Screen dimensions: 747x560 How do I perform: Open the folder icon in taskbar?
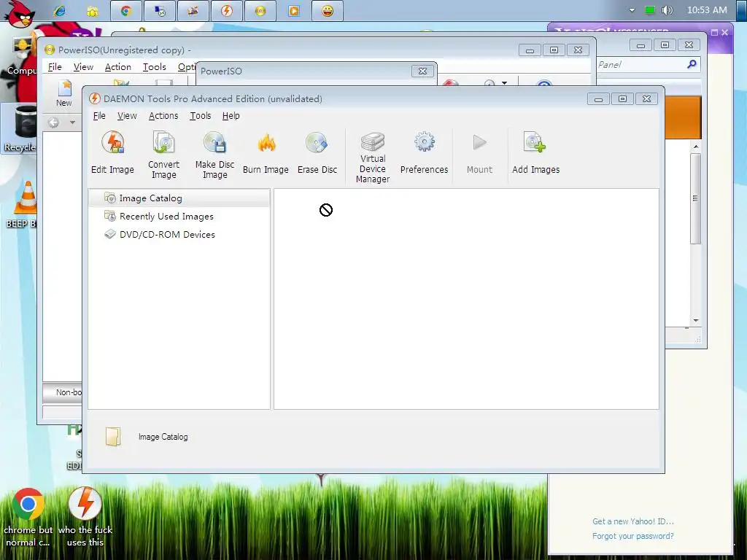[x=93, y=11]
